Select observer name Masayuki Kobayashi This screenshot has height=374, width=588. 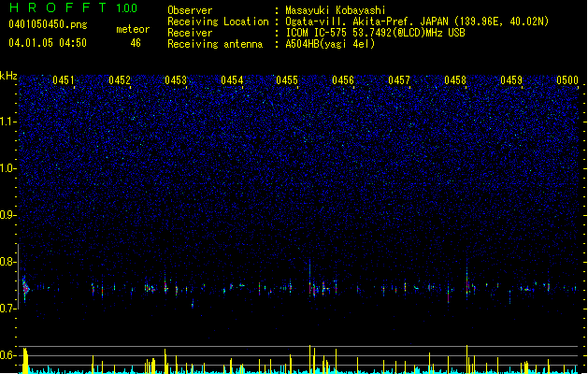(x=336, y=10)
